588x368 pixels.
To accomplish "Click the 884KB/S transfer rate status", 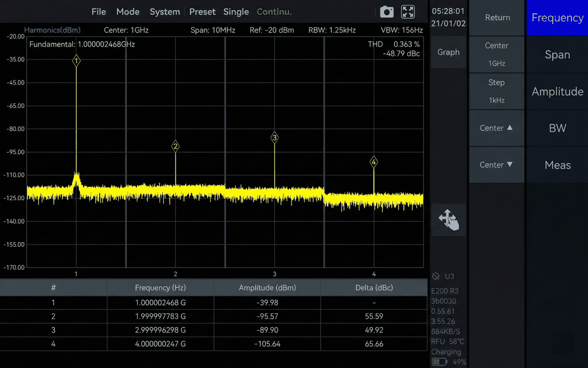I will (446, 332).
